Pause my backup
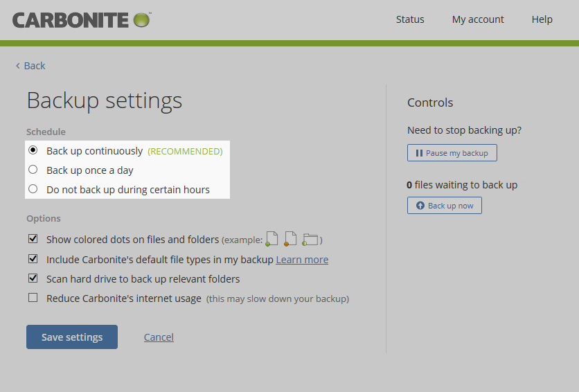579x392 pixels. [452, 153]
